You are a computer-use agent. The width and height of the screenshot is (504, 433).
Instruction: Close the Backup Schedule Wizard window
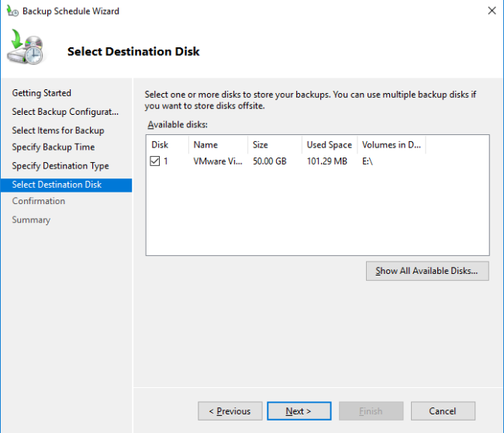click(492, 11)
